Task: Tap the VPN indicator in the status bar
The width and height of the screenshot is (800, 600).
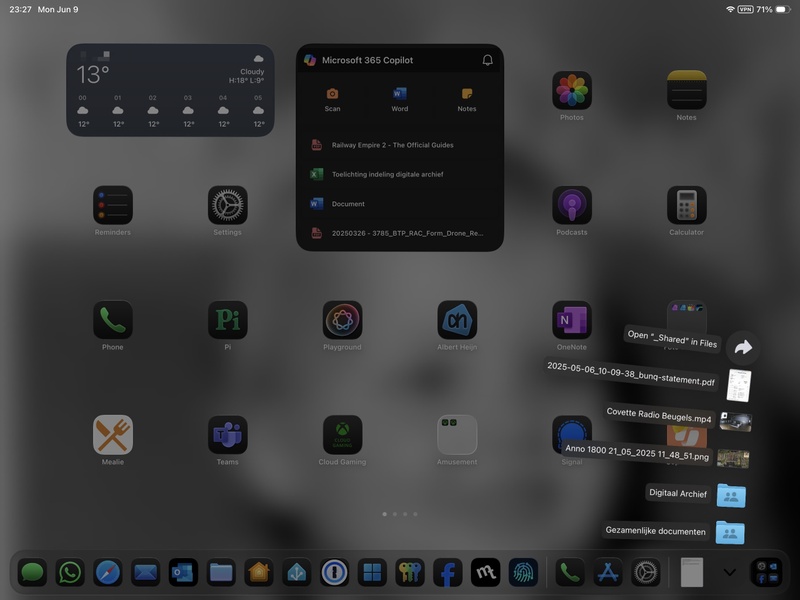Action: (x=745, y=9)
